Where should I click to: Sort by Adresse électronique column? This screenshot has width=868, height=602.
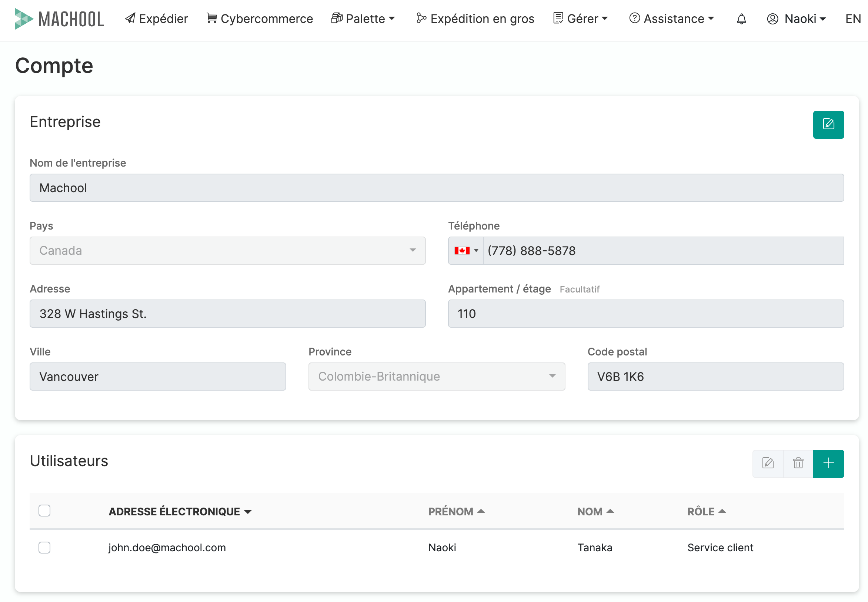180,511
